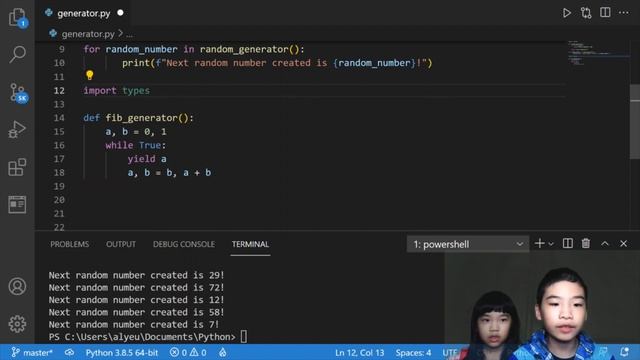640x360 pixels.
Task: Click terminal output line ending in 58!
Action: tap(136, 312)
